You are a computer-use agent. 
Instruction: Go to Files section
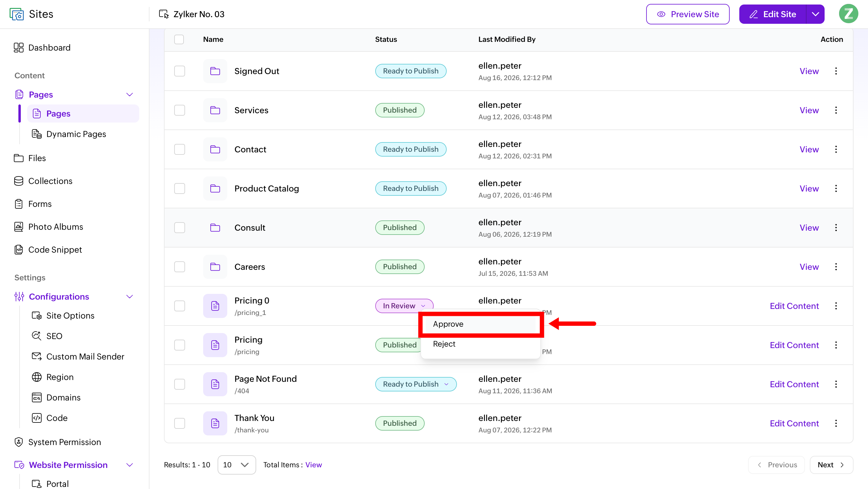[x=30, y=158]
